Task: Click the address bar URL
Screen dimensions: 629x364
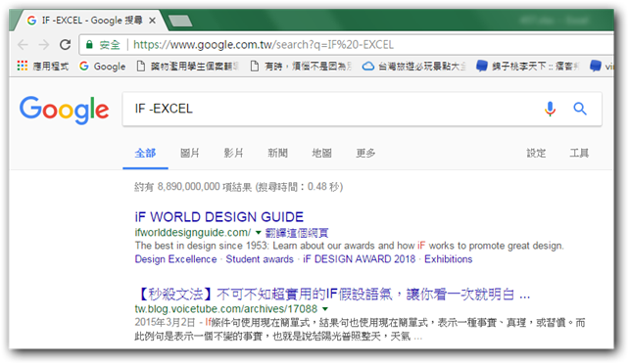Action: [264, 44]
